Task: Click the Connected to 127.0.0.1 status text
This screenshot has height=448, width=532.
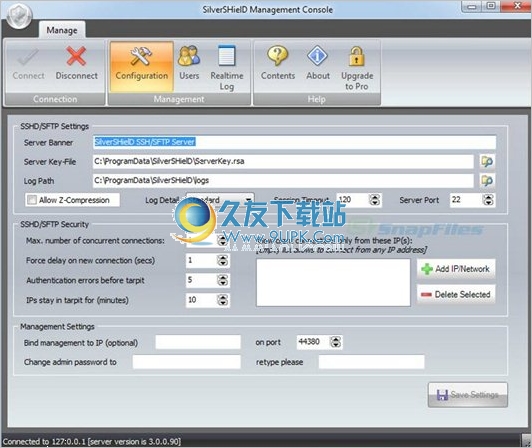Action: pyautogui.click(x=92, y=442)
